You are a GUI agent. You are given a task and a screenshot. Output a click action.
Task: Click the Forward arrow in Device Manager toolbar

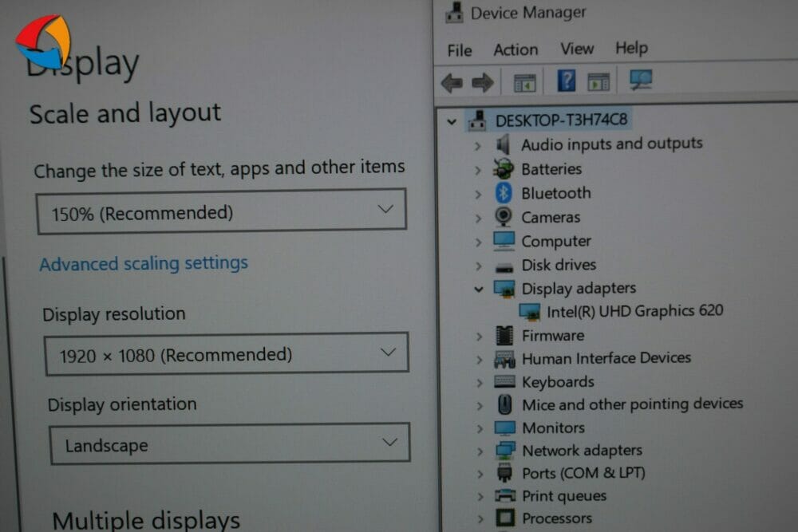pos(483,82)
